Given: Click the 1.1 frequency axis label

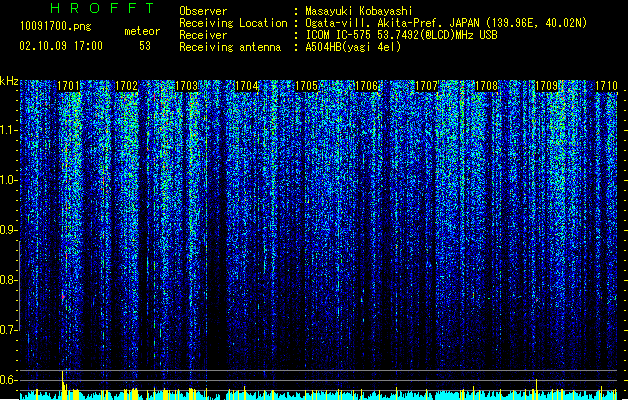Looking at the screenshot, I should click(x=8, y=130).
